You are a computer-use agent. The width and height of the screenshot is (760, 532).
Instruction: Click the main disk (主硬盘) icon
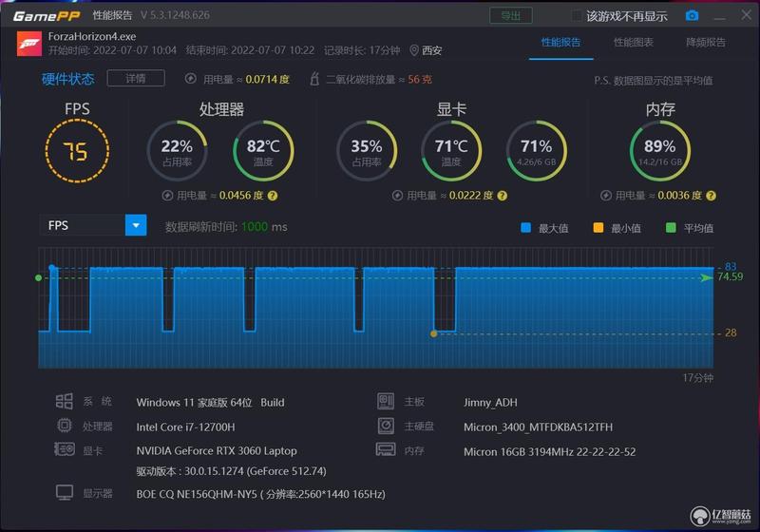[386, 426]
